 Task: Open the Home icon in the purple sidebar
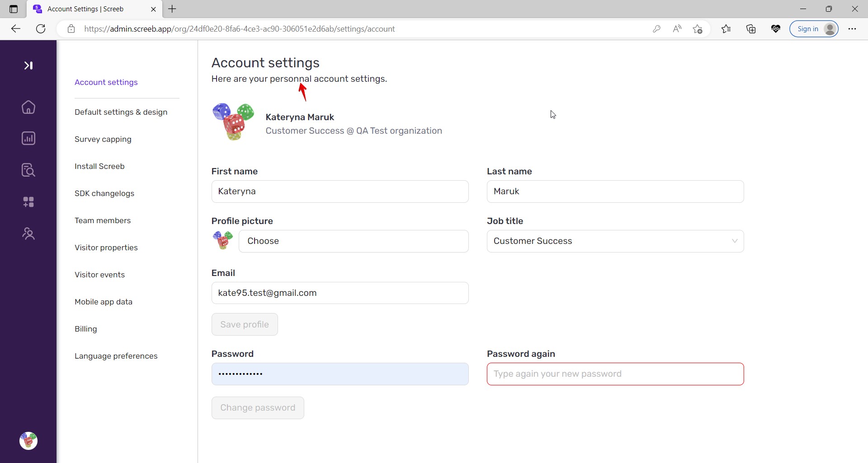28,107
